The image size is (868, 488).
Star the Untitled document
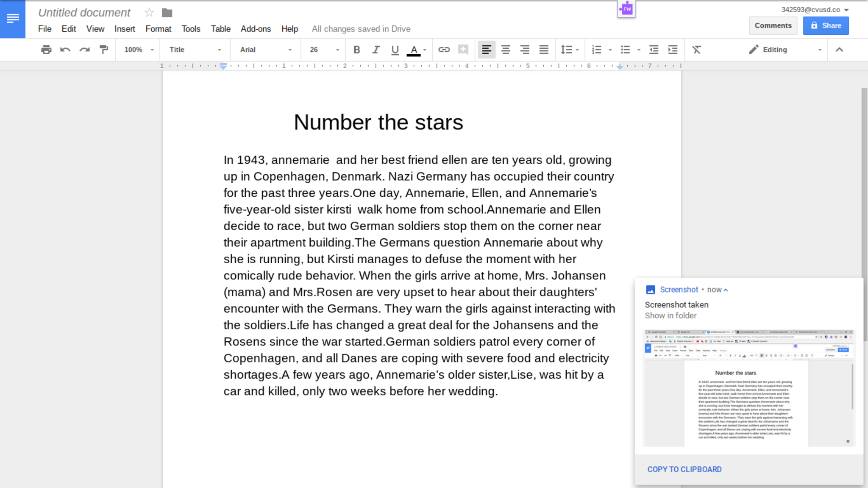pos(149,13)
